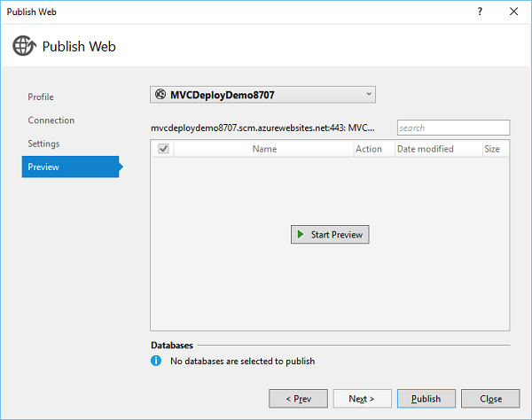Click the Prev button

(298, 399)
